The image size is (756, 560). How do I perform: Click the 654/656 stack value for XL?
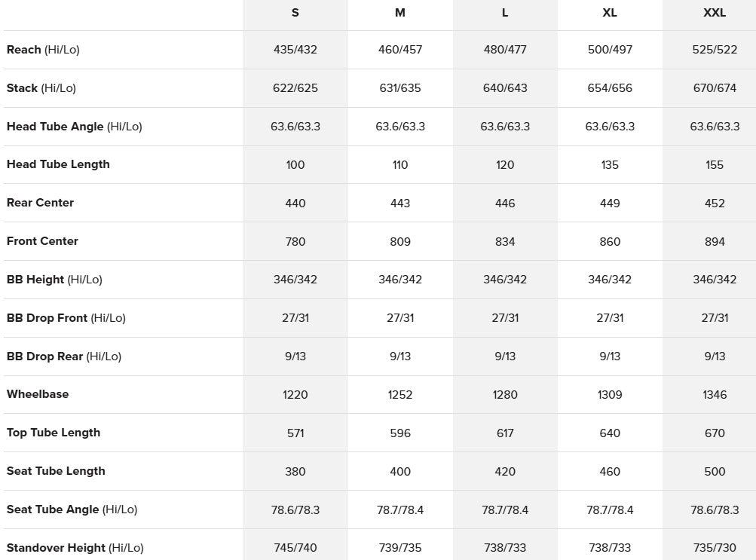pyautogui.click(x=610, y=88)
